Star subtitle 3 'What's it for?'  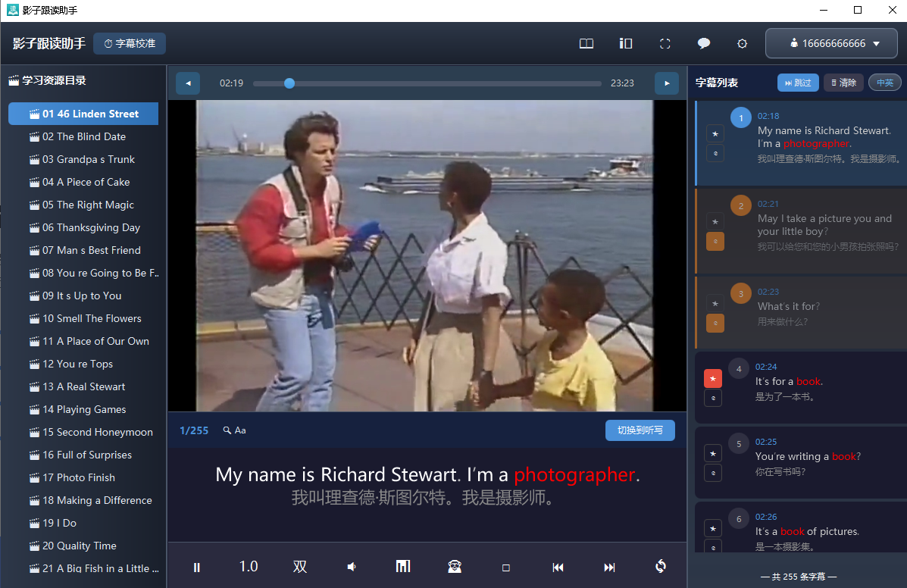[715, 304]
